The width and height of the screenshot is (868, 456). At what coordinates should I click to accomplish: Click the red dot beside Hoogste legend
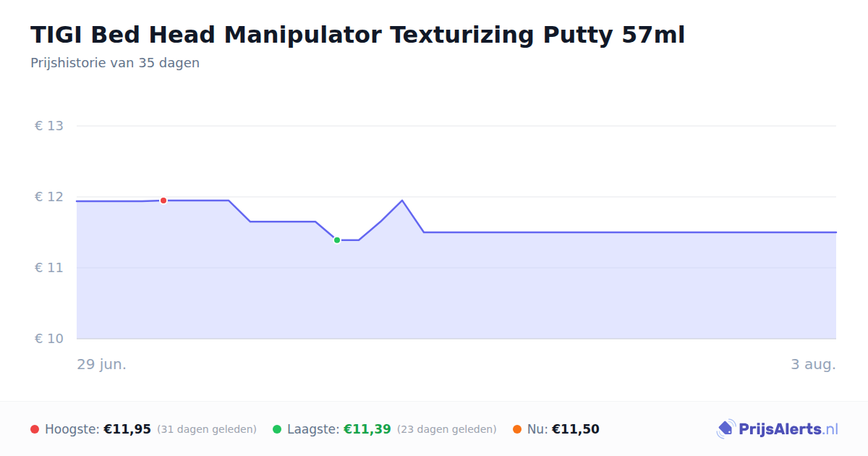[x=35, y=429]
